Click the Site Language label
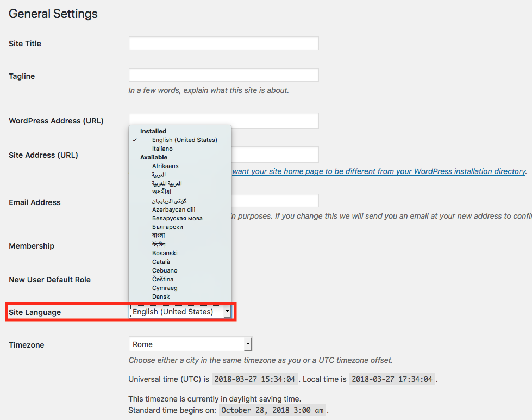The height and width of the screenshot is (420, 532). pos(35,312)
